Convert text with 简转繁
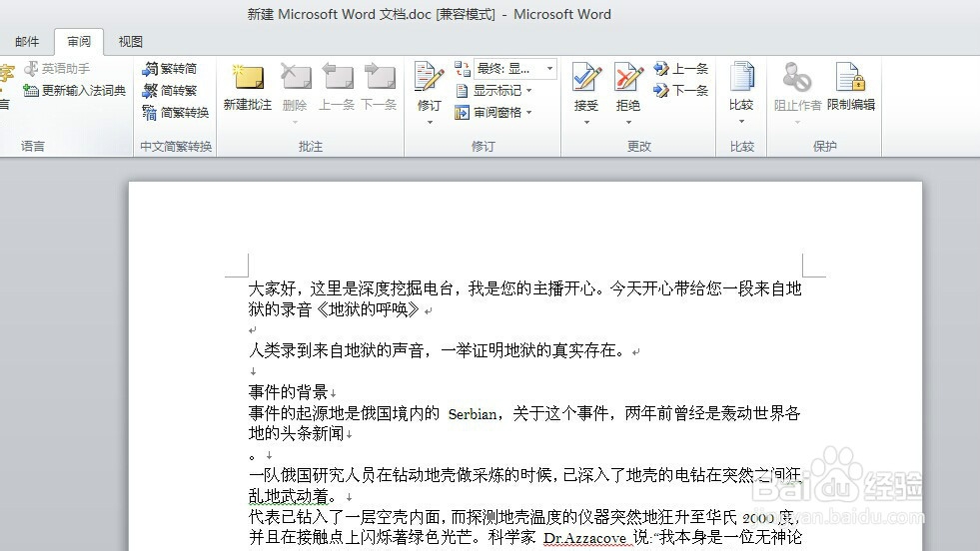 170,91
